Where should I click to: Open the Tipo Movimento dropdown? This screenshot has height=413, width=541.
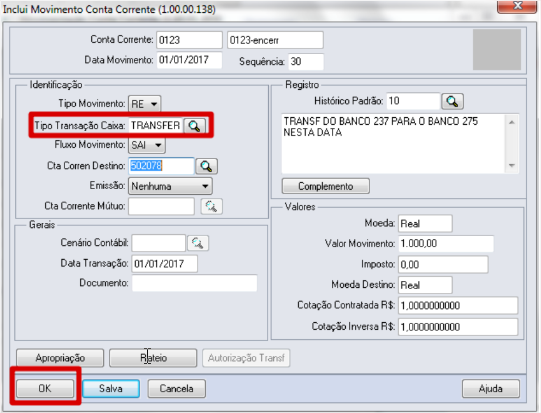[x=145, y=104]
